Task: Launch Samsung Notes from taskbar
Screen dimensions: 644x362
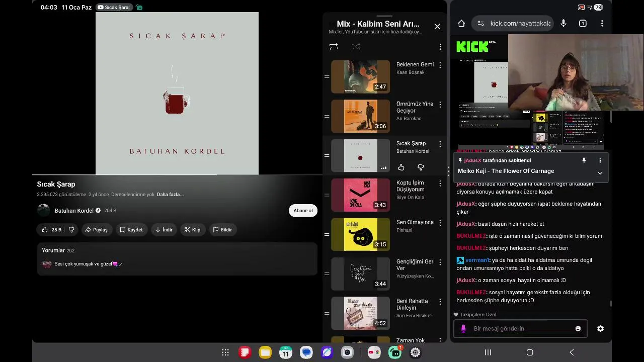Action: 245,352
